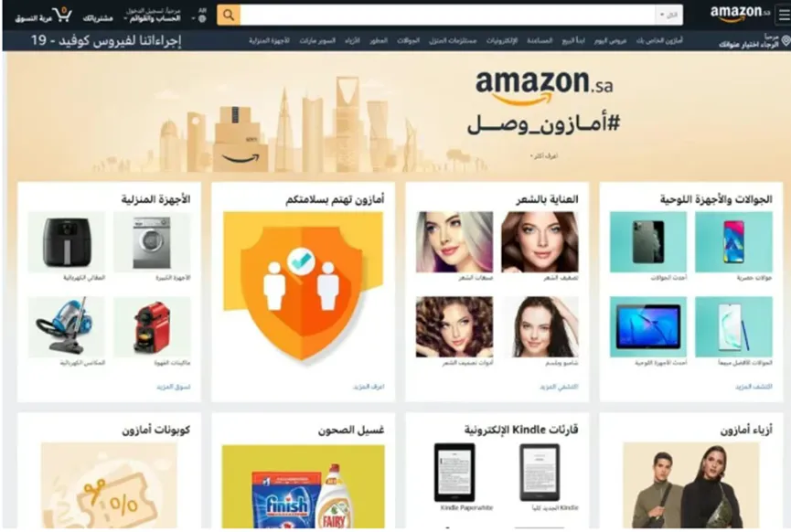The width and height of the screenshot is (791, 532).
Task: Open the washing machine large appliances thumbnail
Action: point(152,242)
